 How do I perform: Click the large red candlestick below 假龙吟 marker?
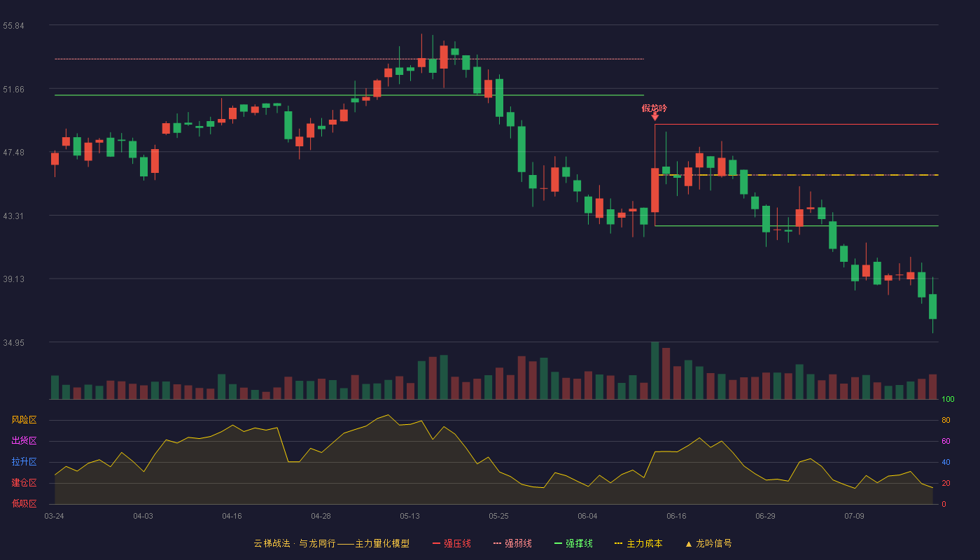pos(654,190)
